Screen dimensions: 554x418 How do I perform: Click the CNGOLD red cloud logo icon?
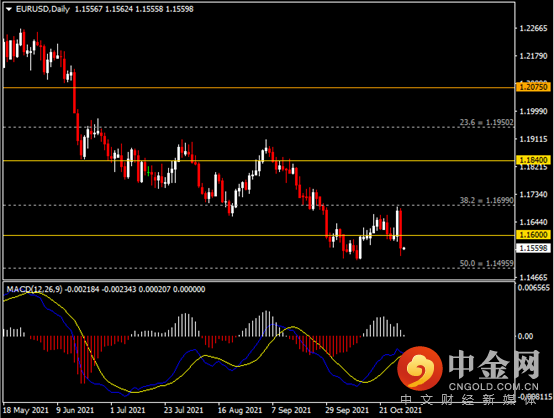[x=420, y=368]
